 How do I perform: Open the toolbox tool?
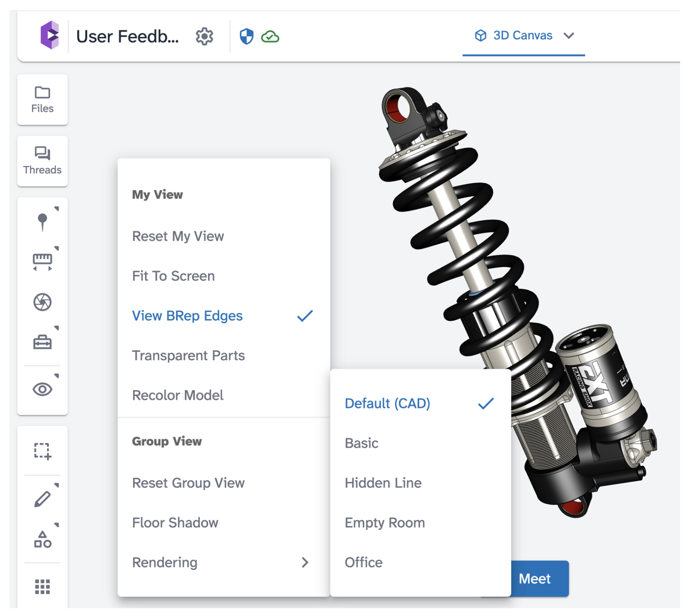43,342
